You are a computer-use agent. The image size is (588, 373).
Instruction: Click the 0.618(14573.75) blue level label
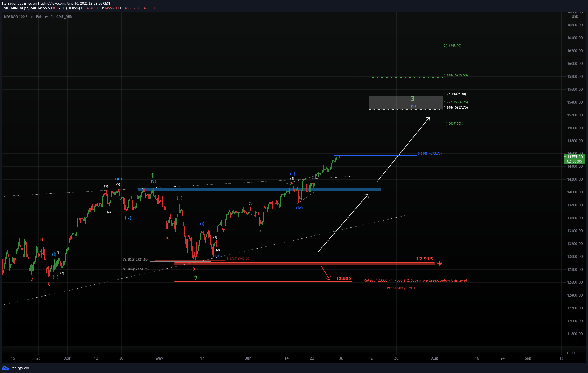click(429, 153)
